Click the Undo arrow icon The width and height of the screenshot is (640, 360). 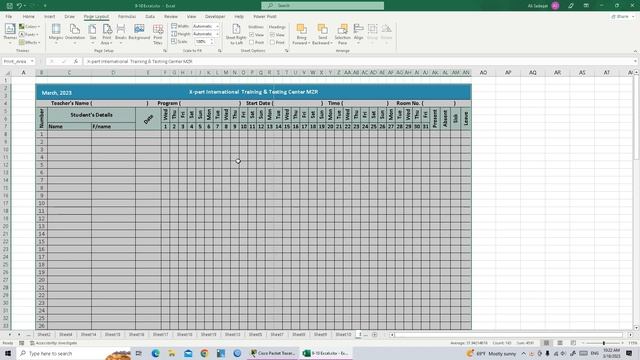pos(19,6)
